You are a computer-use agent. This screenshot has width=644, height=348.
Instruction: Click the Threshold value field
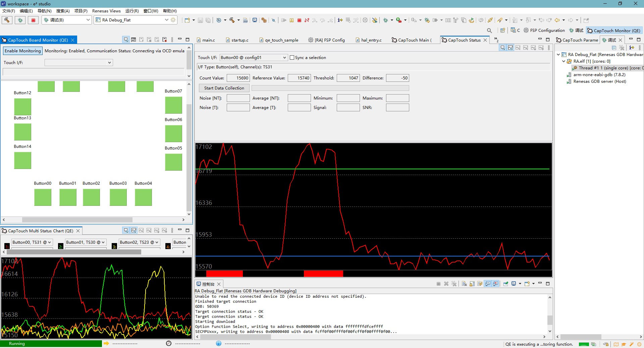point(348,78)
